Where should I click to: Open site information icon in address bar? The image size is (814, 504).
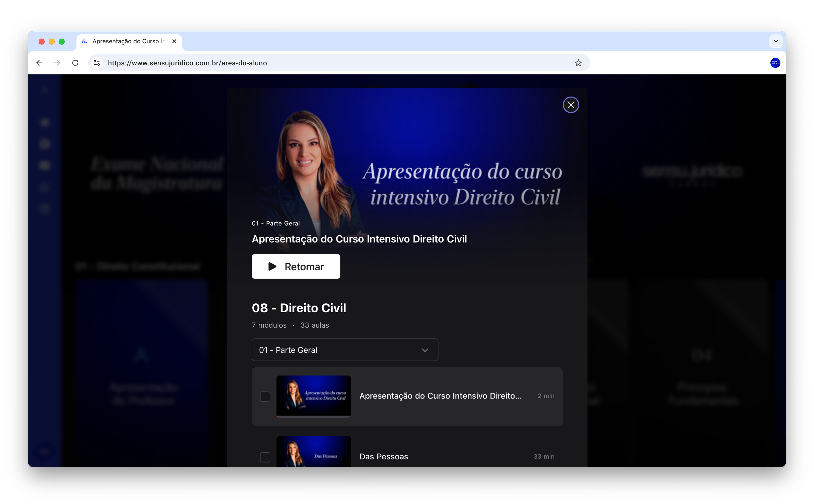point(97,63)
